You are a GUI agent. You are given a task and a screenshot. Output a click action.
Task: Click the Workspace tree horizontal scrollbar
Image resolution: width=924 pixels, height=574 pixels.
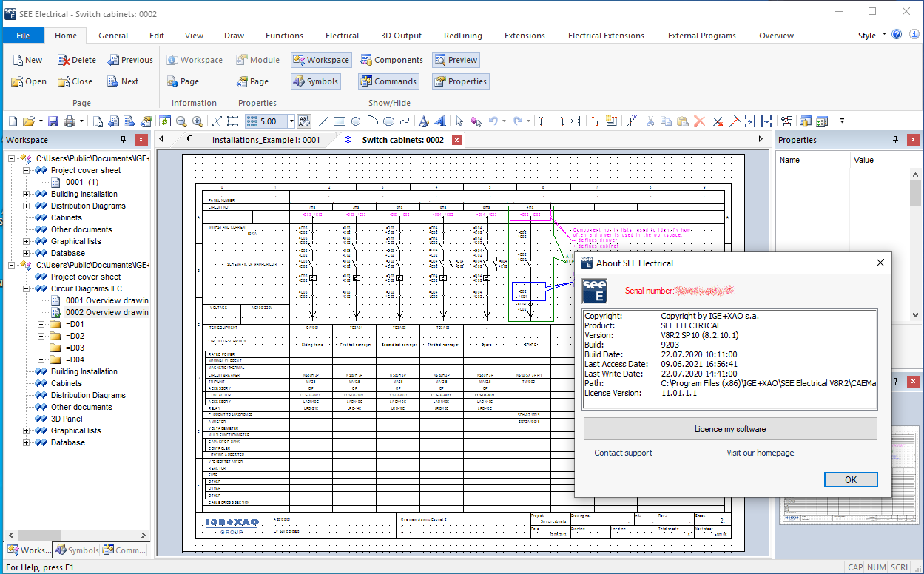click(75, 535)
